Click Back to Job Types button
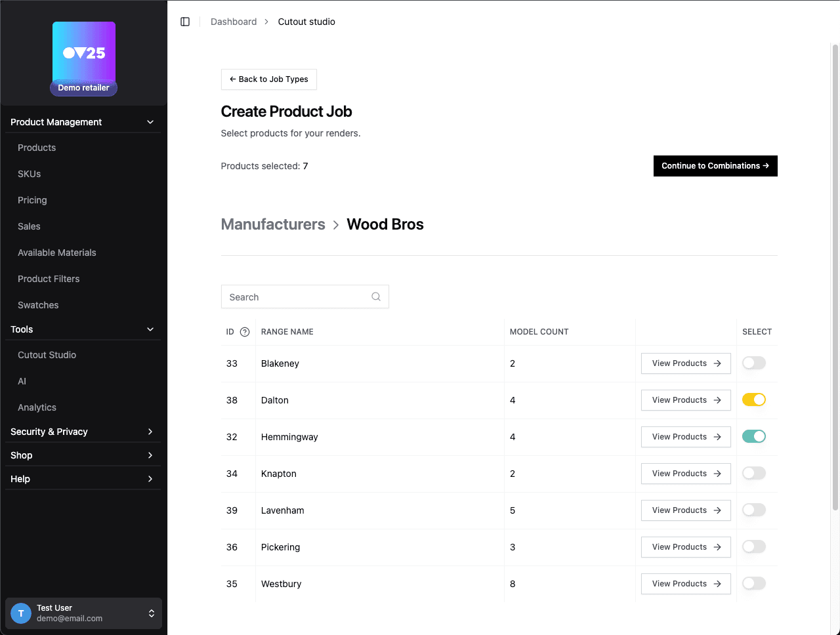The height and width of the screenshot is (635, 840). click(x=269, y=79)
